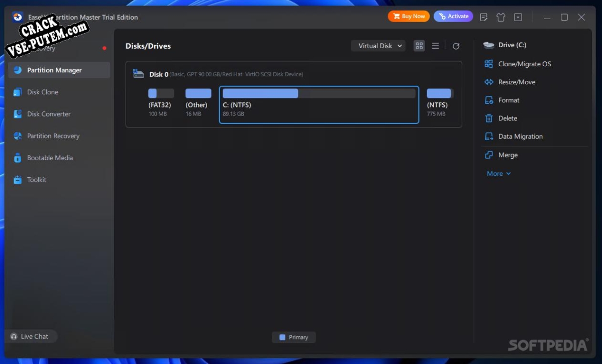The width and height of the screenshot is (602, 364).
Task: Click the Drive (C:) panel title
Action: (512, 45)
